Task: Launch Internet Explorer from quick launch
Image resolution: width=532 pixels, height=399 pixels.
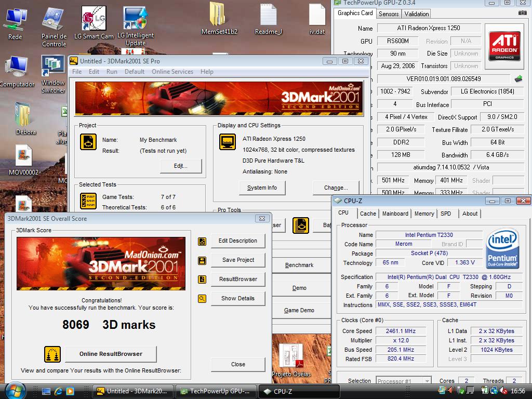Action: coord(58,391)
